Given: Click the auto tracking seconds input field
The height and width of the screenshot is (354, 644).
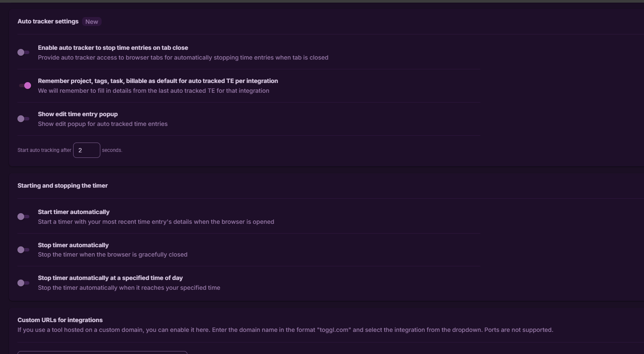Looking at the screenshot, I should point(87,150).
